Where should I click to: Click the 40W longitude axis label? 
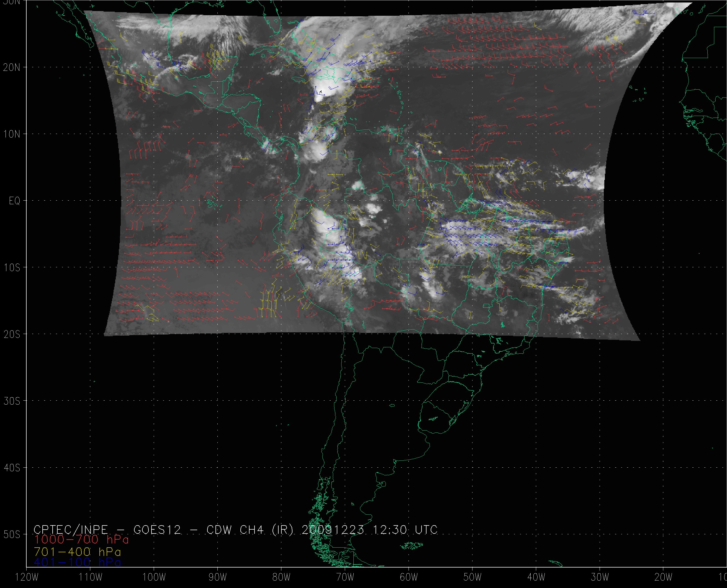click(x=536, y=577)
